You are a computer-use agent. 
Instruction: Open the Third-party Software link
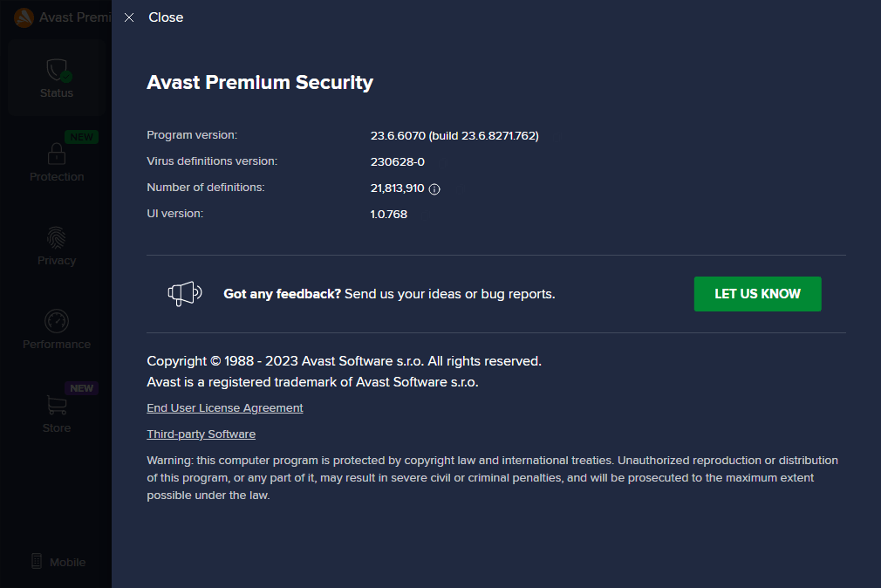pyautogui.click(x=201, y=434)
